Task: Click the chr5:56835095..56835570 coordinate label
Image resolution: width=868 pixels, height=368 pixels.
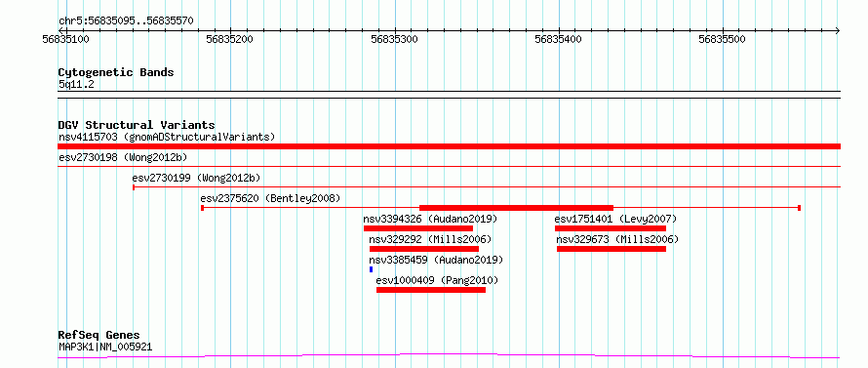Action: point(126,21)
